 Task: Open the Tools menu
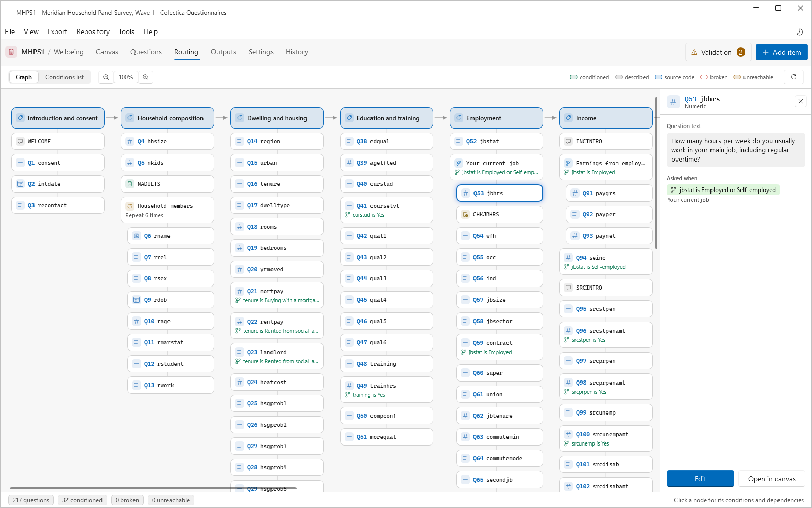click(126, 31)
